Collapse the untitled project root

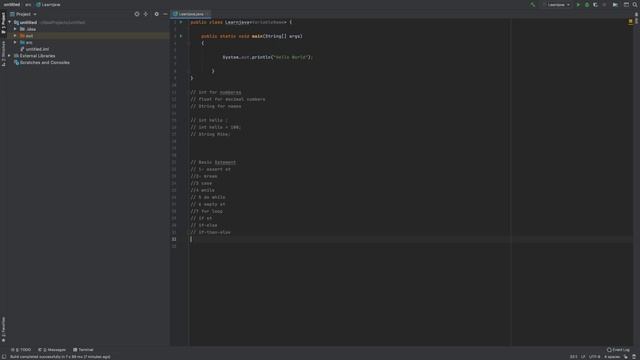(9, 22)
